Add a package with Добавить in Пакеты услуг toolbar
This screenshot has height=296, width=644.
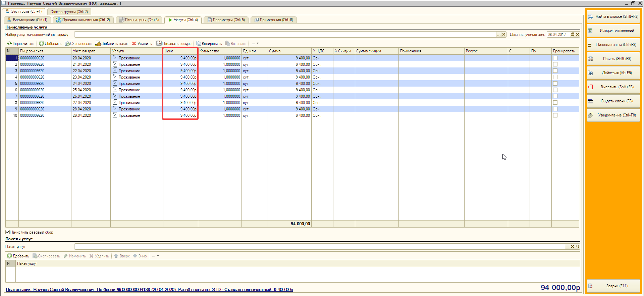tap(18, 256)
